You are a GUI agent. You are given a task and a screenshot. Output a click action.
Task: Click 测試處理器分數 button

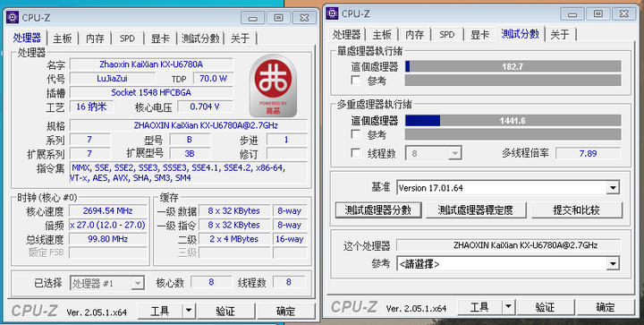(x=378, y=210)
